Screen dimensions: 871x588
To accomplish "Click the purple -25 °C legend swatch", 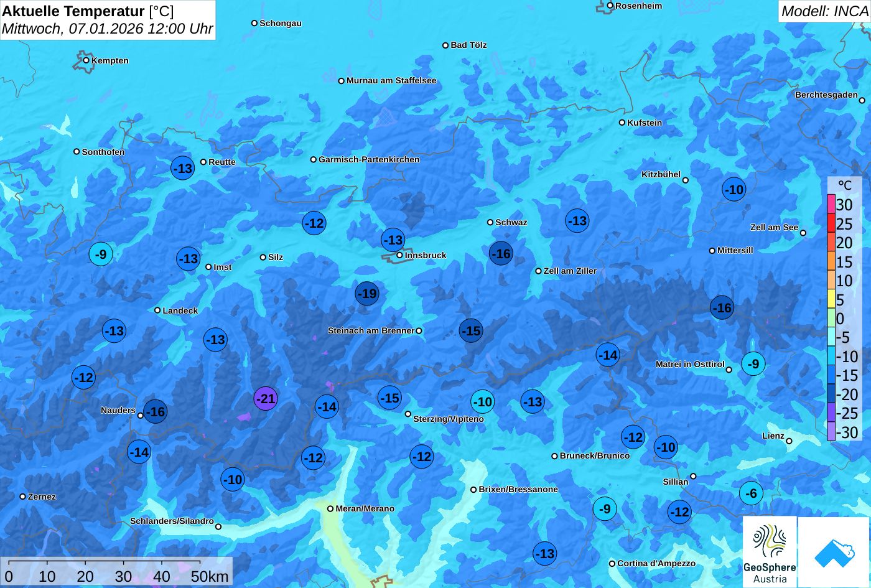I will point(831,413).
